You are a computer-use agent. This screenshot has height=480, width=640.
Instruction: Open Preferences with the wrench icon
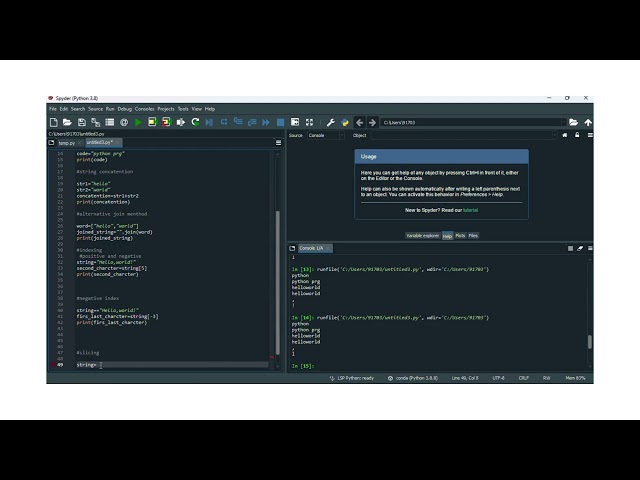(331, 122)
